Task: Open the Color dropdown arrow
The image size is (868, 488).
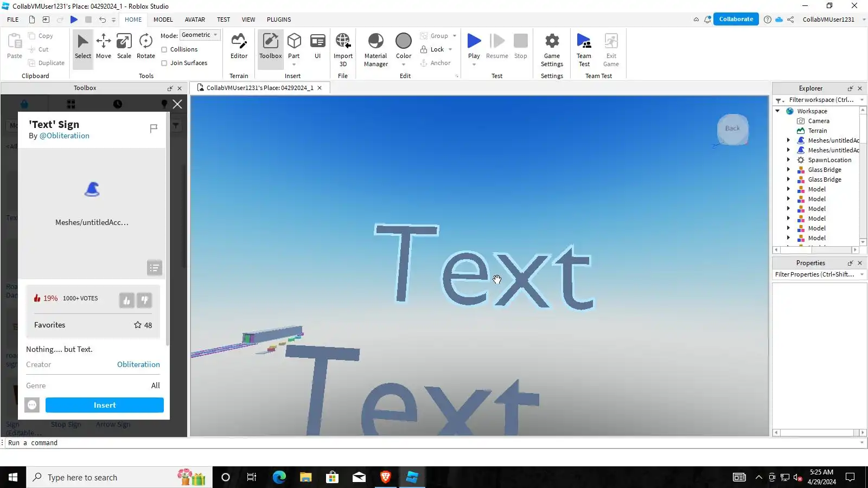Action: [x=404, y=65]
